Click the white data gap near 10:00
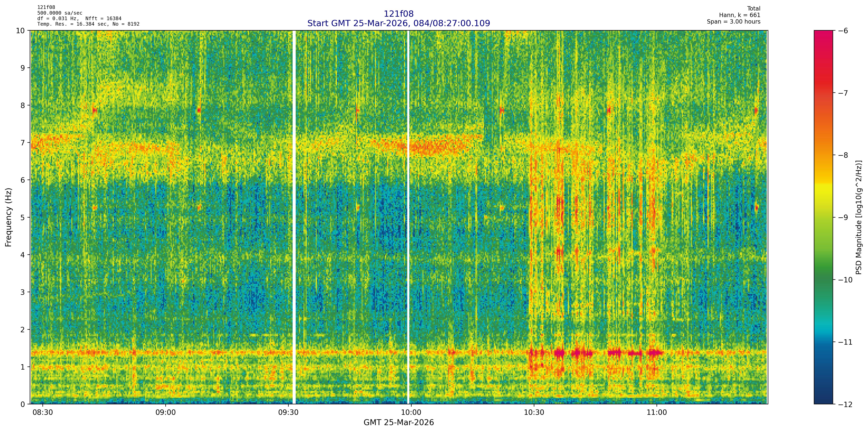 point(408,217)
